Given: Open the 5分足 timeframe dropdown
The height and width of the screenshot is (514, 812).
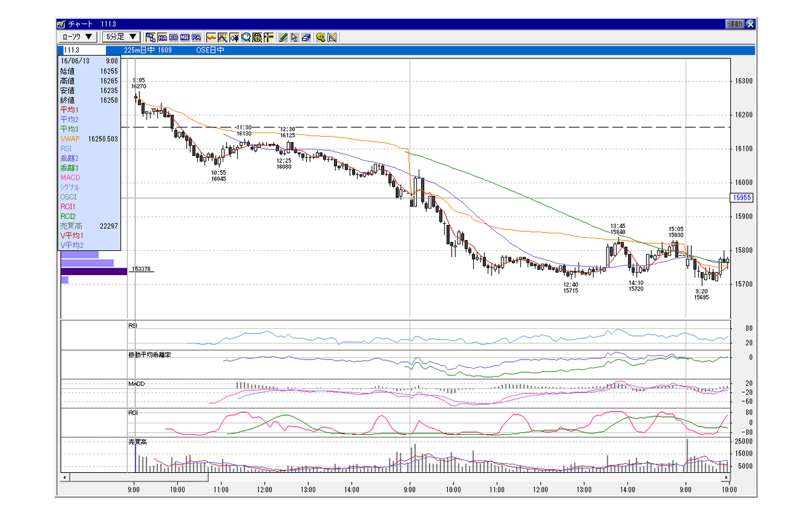Looking at the screenshot, I should click(x=122, y=37).
